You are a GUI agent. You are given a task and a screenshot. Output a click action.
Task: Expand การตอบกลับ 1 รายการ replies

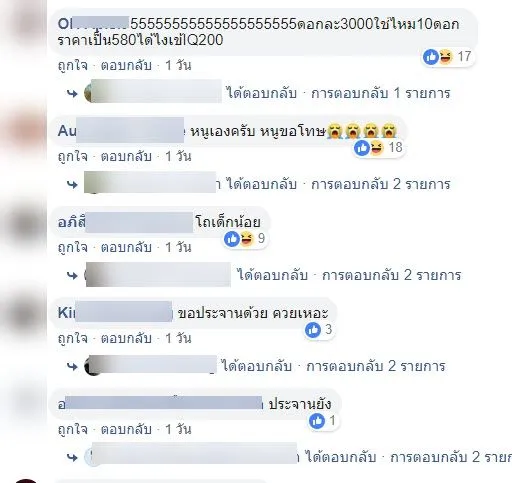tap(381, 93)
